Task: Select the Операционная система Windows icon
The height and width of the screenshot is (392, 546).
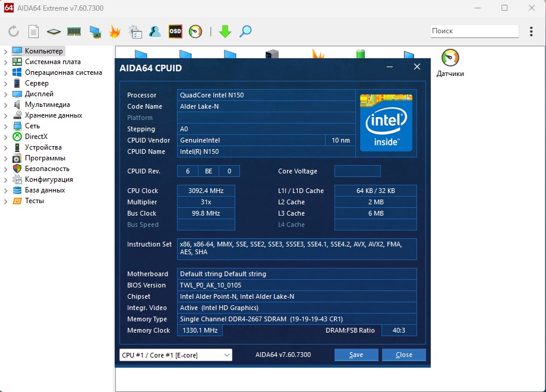Action: [17, 72]
